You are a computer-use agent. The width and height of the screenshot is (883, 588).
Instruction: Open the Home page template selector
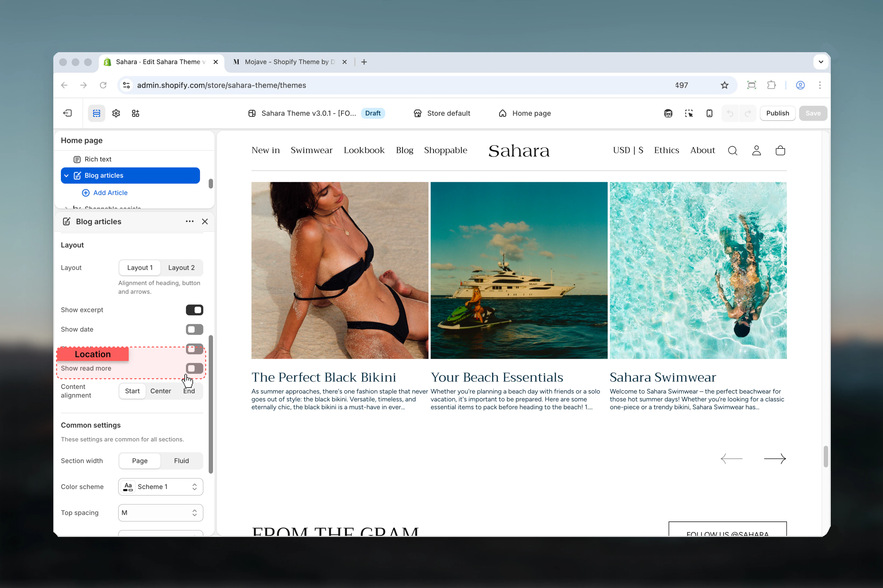[525, 113]
